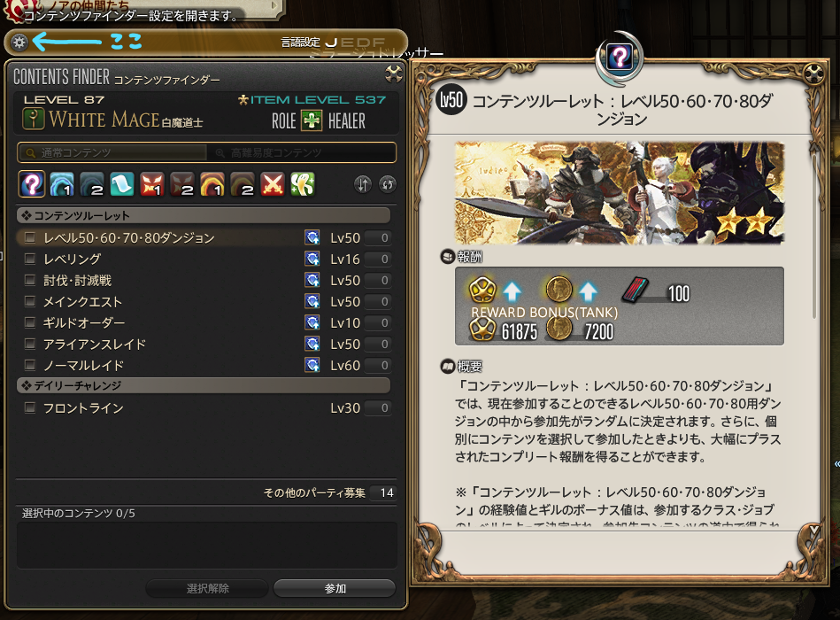840x620 pixels.
Task: Click the 選択解除 clear selection button
Action: [x=207, y=588]
